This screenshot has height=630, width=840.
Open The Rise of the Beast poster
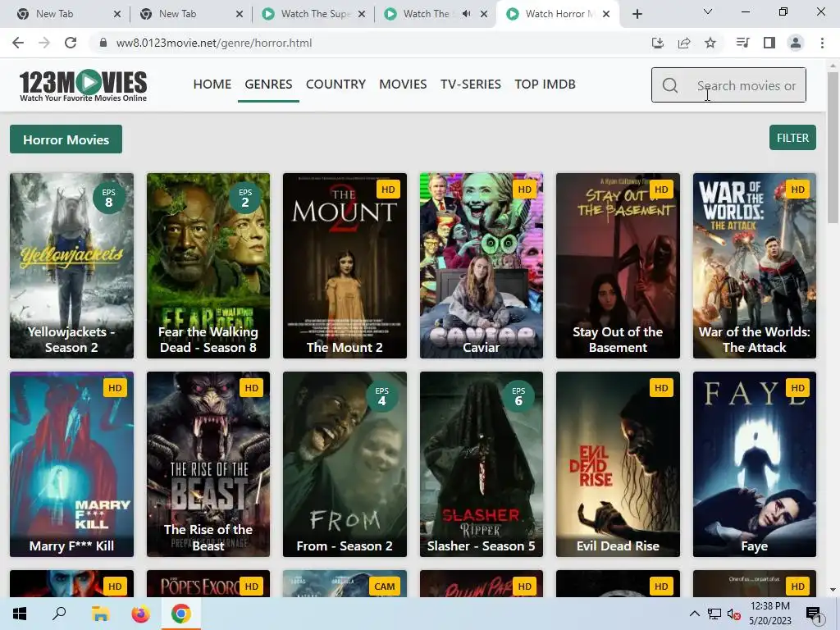[208, 464]
